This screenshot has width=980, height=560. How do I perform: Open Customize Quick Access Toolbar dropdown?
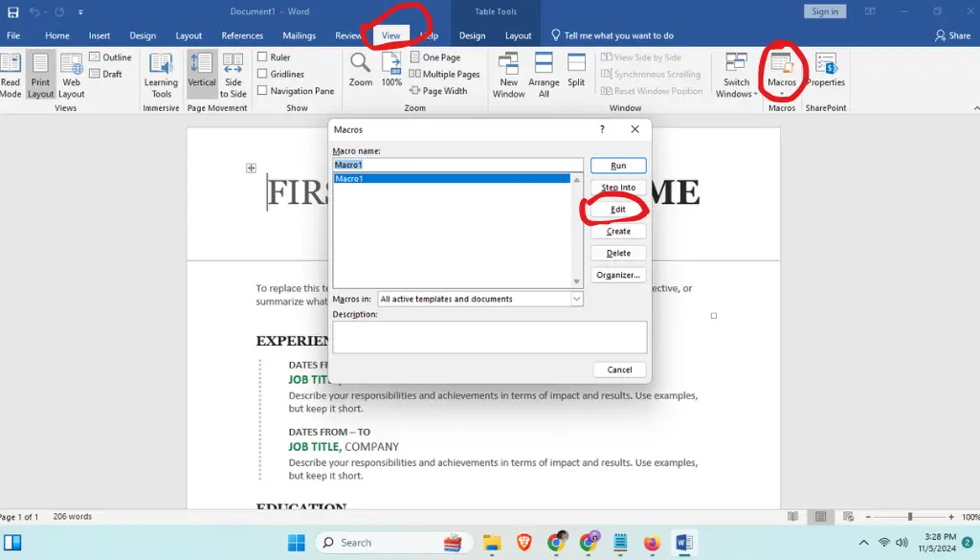click(x=80, y=11)
